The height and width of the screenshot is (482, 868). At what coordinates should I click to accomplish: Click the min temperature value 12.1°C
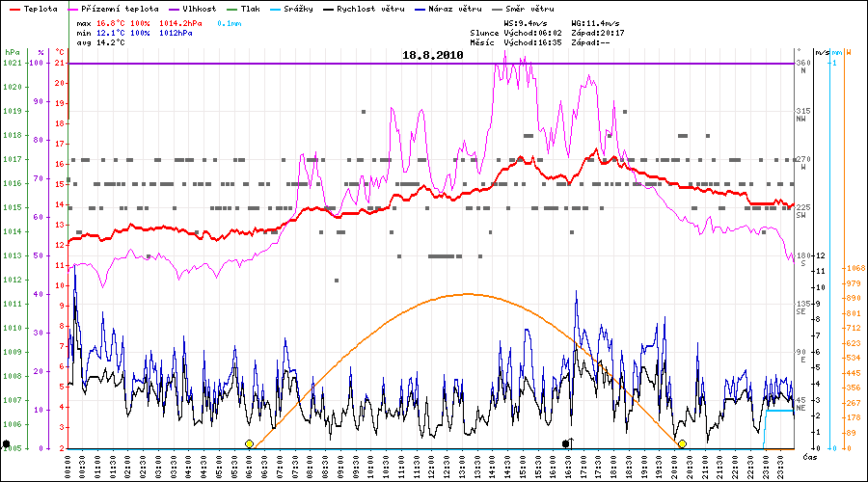pyautogui.click(x=111, y=33)
